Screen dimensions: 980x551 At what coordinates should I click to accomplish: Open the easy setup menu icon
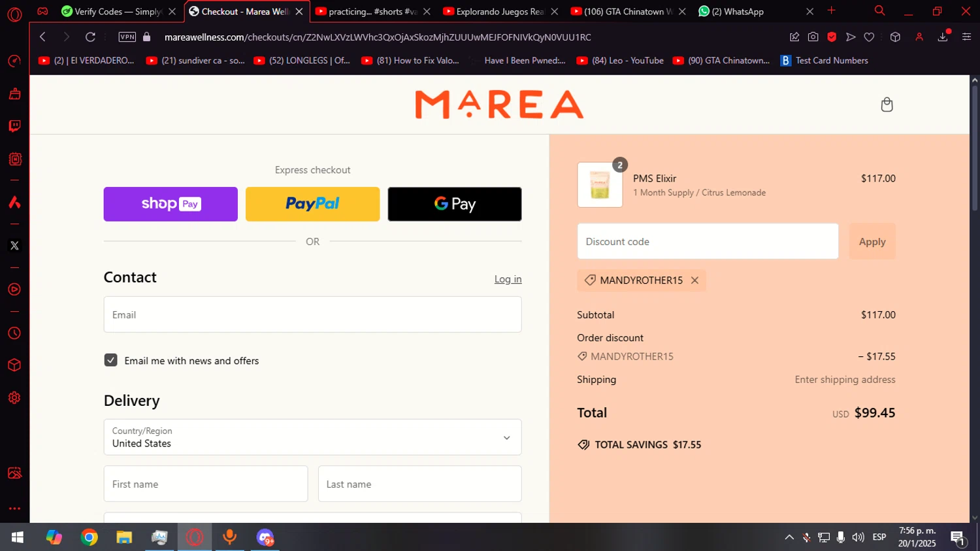(966, 37)
